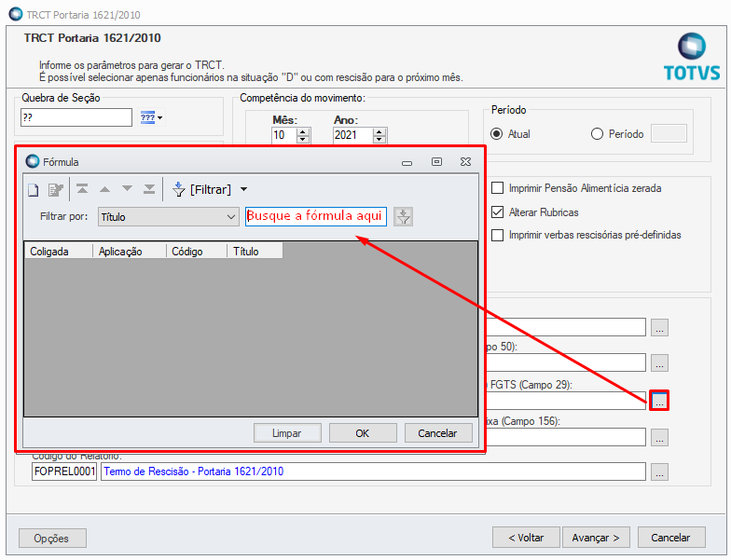Image resolution: width=731 pixels, height=560 pixels.
Task: Click the disabled Período value box
Action: coord(669,133)
